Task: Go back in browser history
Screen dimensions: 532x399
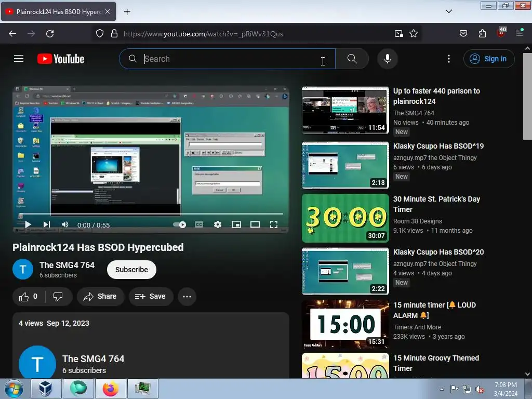Action: [x=12, y=34]
